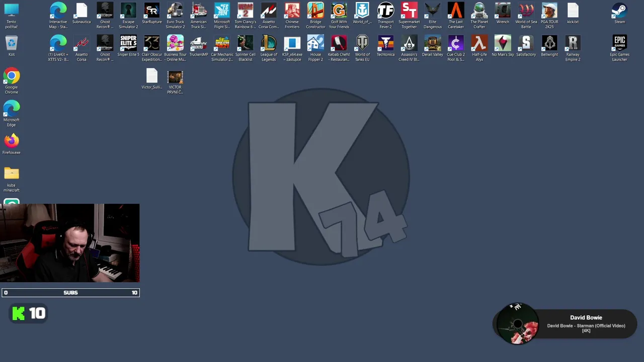
Task: Launch Microsoft Edge from the desktop
Action: (x=11, y=114)
